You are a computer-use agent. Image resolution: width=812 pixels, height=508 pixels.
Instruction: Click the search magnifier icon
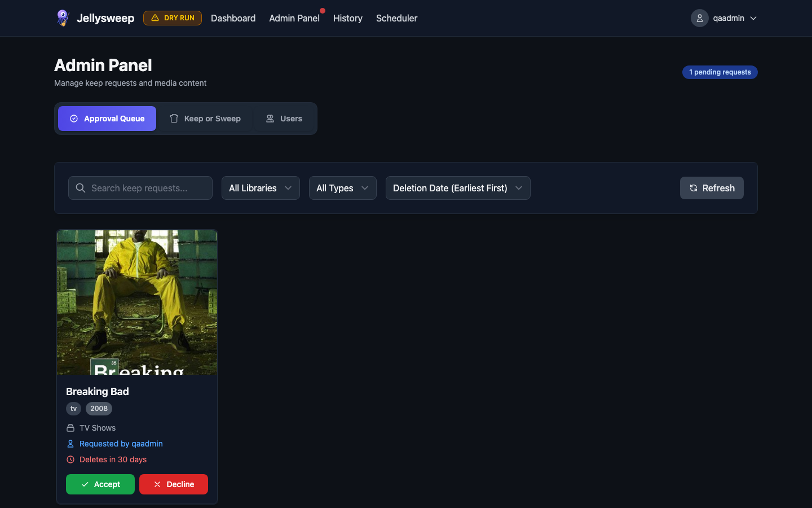click(81, 188)
